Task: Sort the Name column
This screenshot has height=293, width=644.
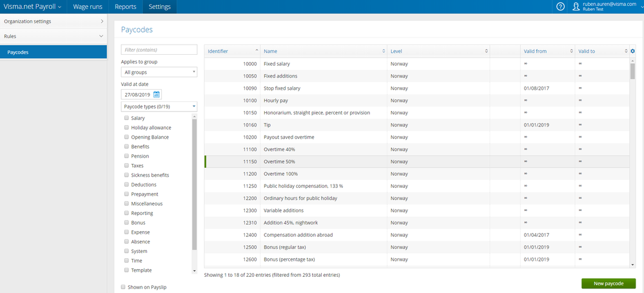Action: coord(384,52)
